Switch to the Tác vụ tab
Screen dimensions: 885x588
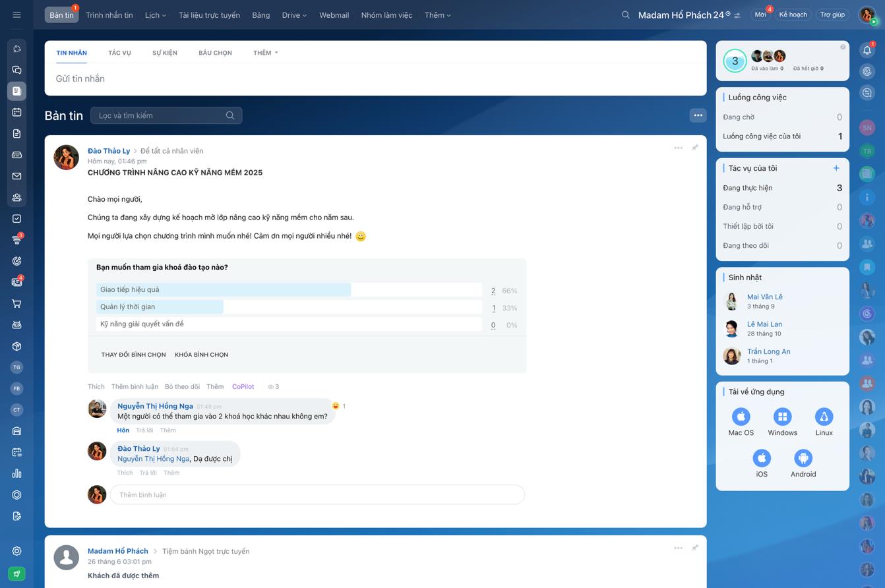point(119,53)
